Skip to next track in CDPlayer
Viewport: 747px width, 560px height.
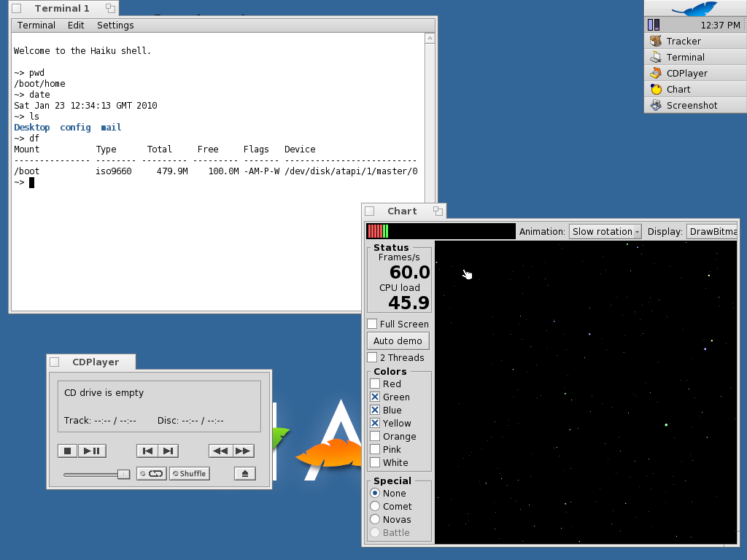pyautogui.click(x=169, y=451)
